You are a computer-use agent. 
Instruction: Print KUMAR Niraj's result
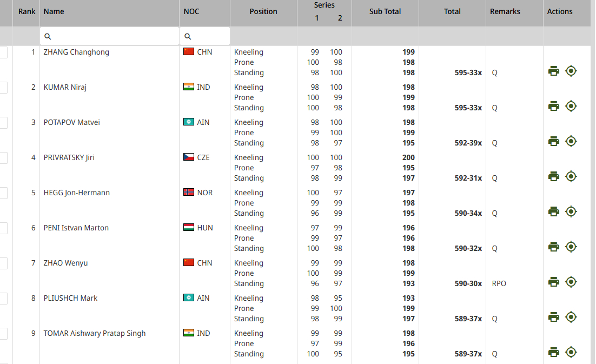click(x=553, y=106)
